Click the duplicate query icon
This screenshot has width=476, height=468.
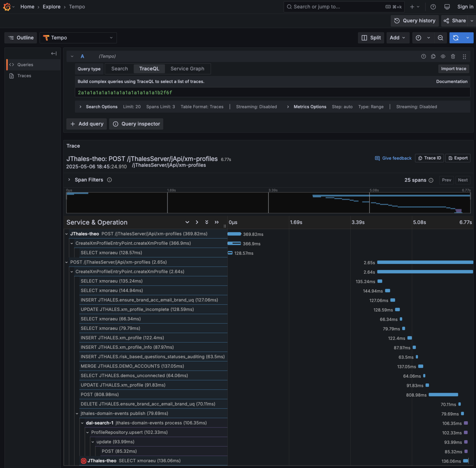point(433,57)
